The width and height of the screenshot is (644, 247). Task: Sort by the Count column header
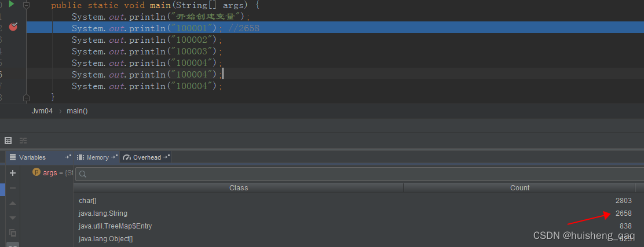tap(519, 188)
